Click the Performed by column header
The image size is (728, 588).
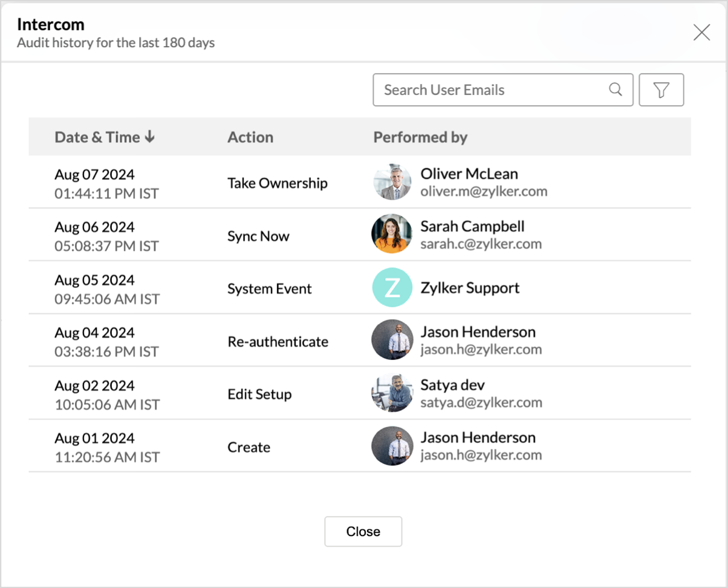click(420, 137)
